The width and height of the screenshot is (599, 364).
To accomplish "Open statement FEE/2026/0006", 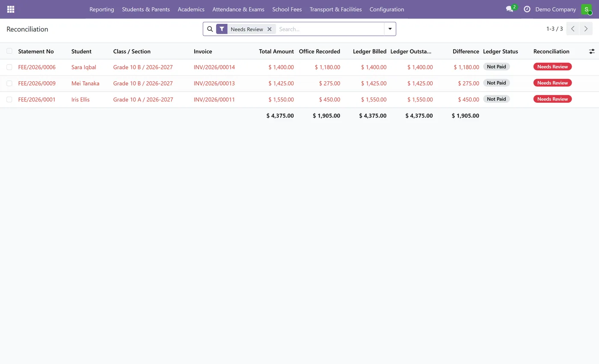I will 37,67.
